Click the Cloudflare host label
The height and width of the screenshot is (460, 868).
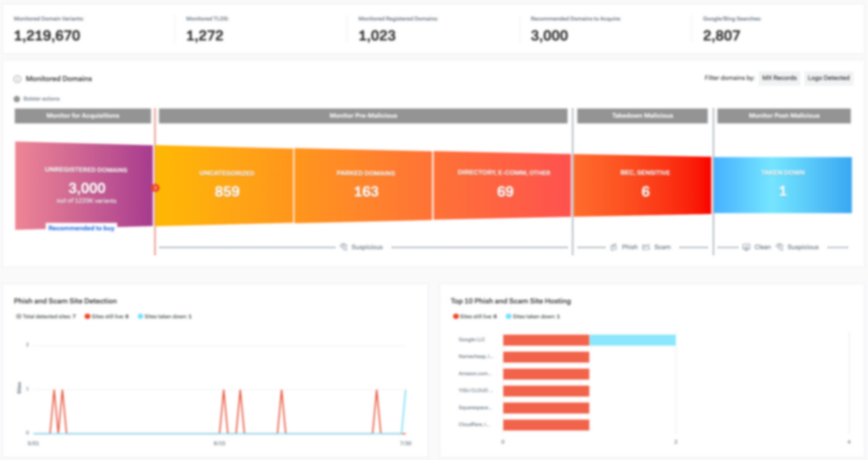474,424
